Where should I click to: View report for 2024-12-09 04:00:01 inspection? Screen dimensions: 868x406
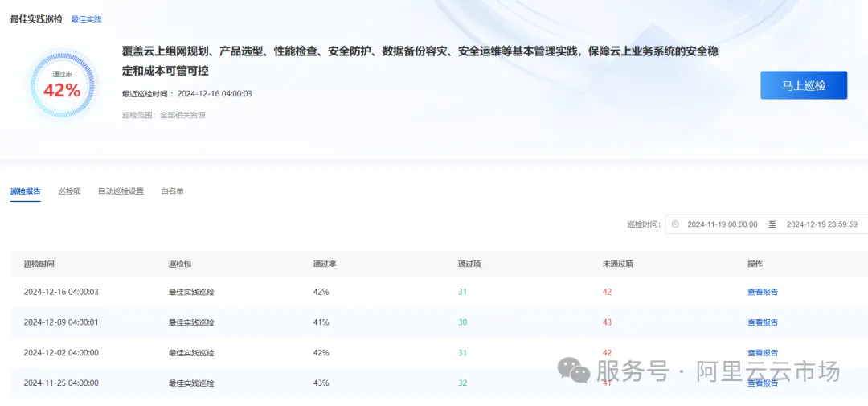click(763, 322)
